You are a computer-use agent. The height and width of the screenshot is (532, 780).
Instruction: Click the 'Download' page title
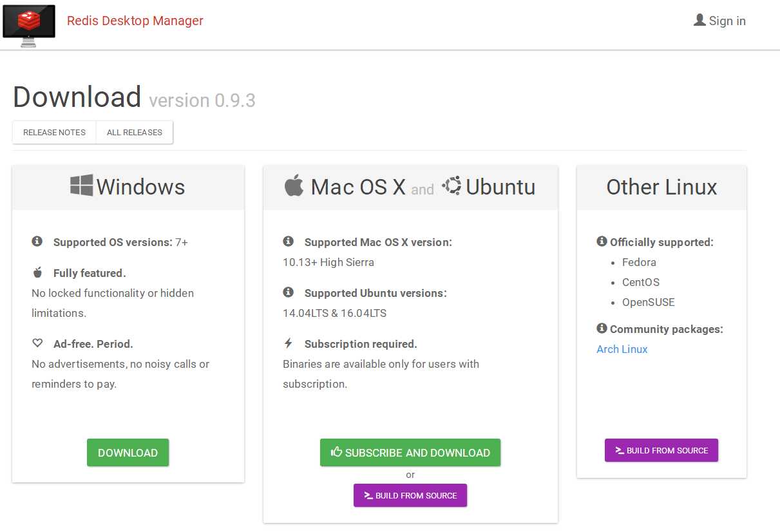click(x=77, y=97)
